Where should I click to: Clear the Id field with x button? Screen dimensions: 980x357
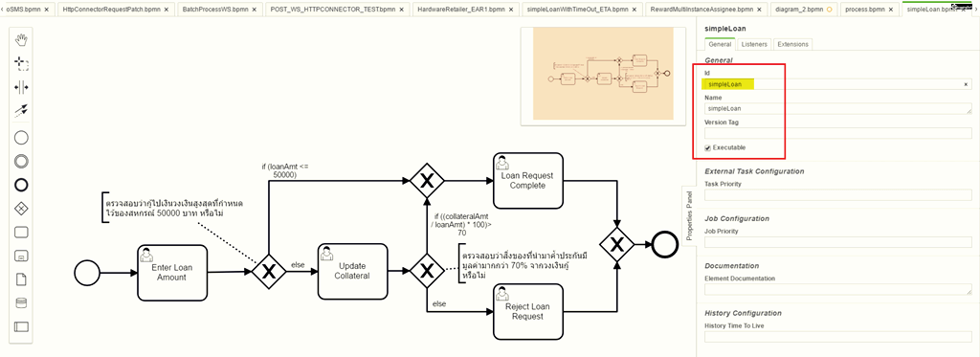point(966,84)
